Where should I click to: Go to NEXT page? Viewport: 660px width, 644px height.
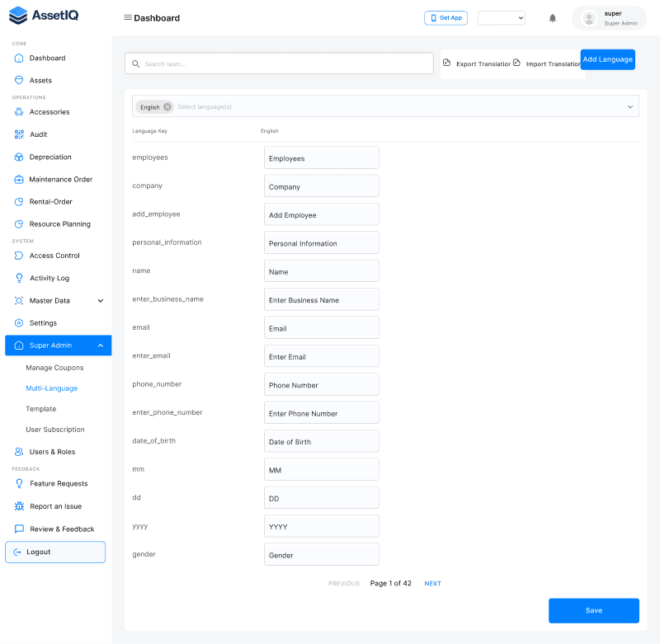coord(432,584)
